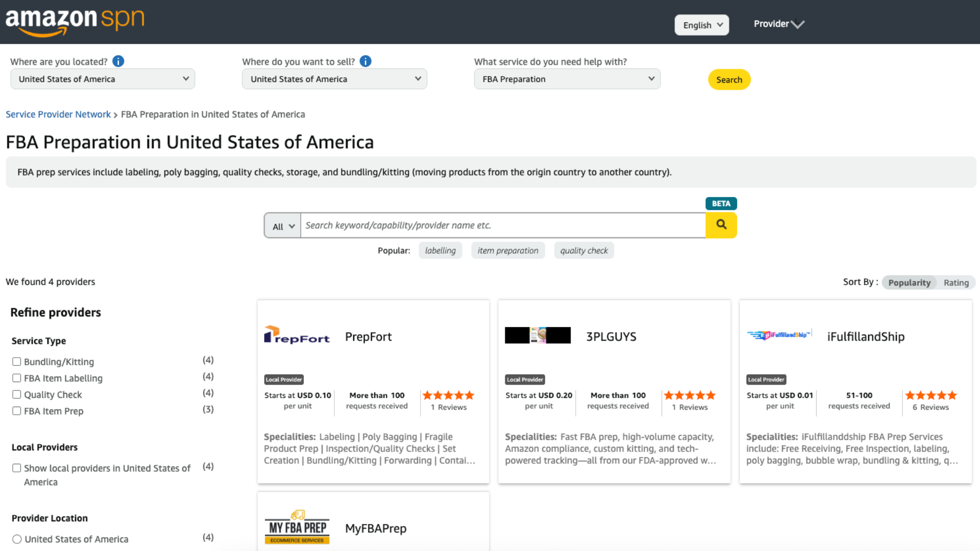Click the info icon beside 'Where do you want to sell?'

pyautogui.click(x=365, y=61)
